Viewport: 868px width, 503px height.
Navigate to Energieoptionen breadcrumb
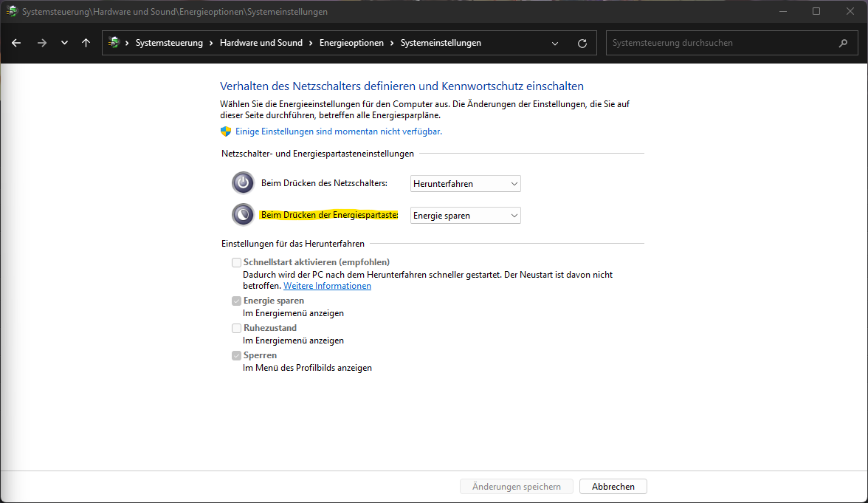click(x=351, y=43)
